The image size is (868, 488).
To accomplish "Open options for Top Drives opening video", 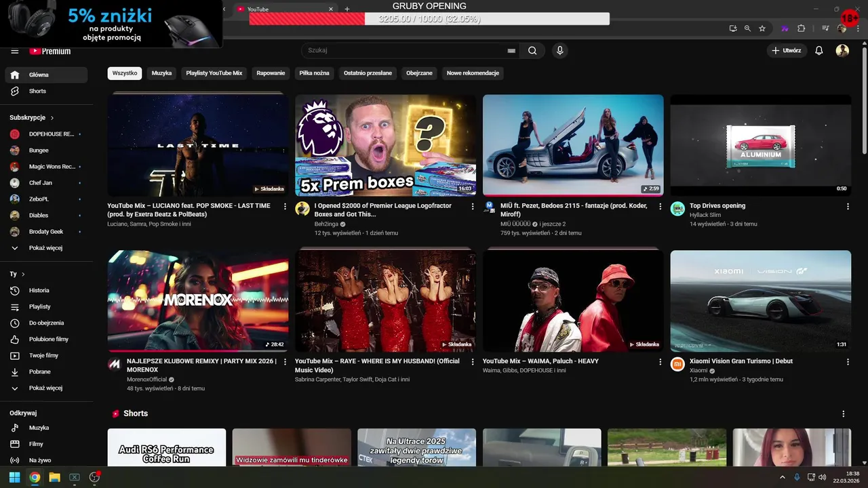I will point(848,206).
